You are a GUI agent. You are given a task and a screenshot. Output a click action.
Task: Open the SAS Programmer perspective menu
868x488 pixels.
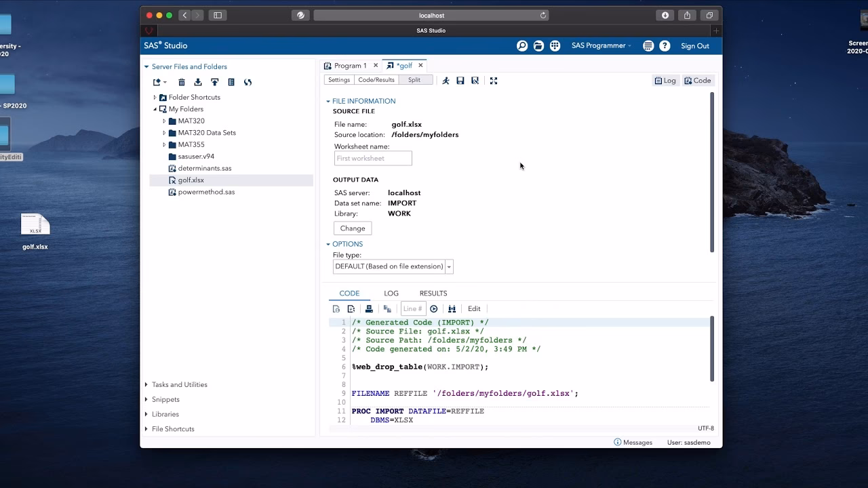click(x=601, y=46)
